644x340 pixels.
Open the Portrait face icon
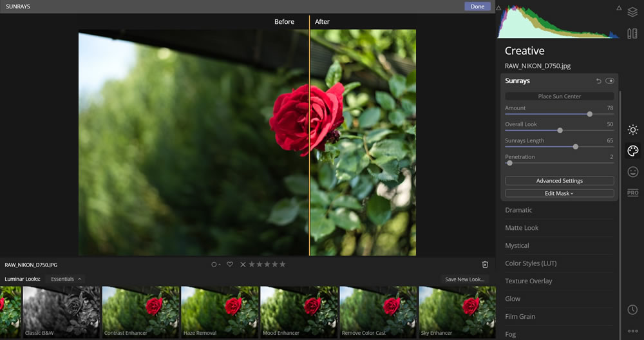[632, 172]
